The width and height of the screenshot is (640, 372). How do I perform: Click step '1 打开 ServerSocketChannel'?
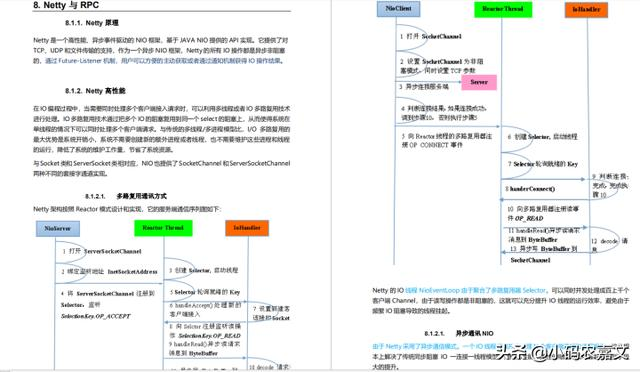pos(102,251)
